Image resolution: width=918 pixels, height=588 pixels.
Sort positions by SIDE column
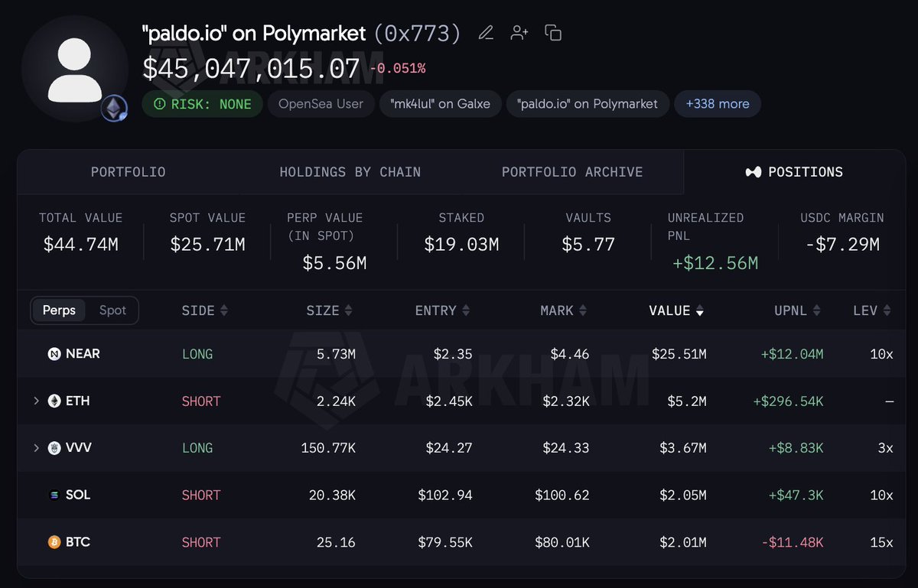click(x=204, y=310)
